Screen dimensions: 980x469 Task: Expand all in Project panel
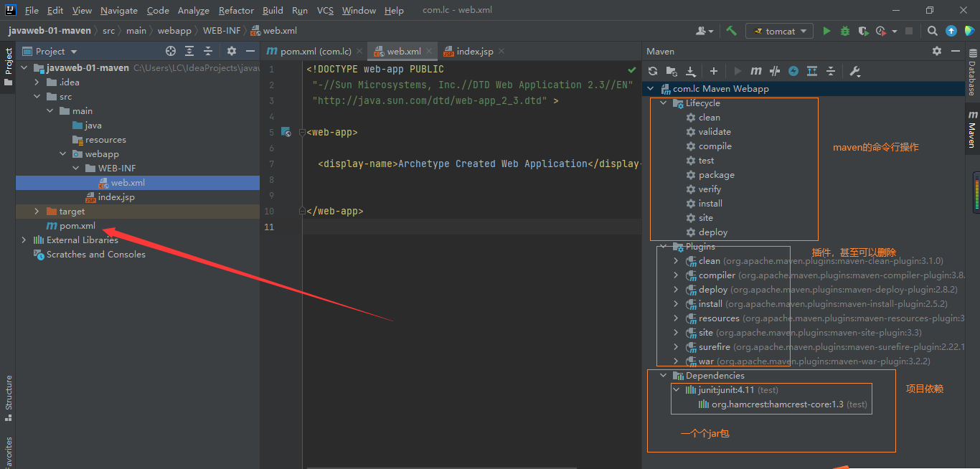click(189, 51)
